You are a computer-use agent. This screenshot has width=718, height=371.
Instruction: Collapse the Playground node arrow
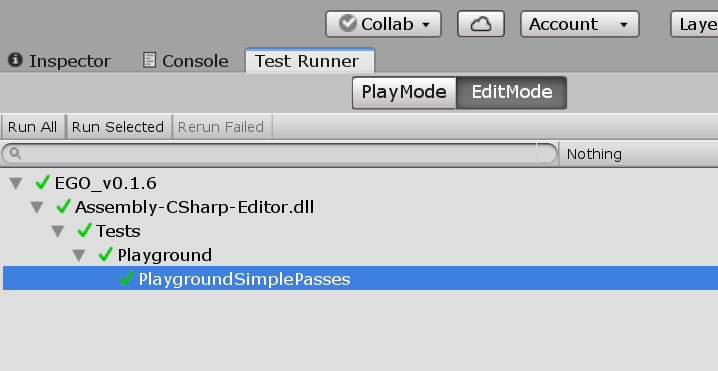(x=79, y=256)
